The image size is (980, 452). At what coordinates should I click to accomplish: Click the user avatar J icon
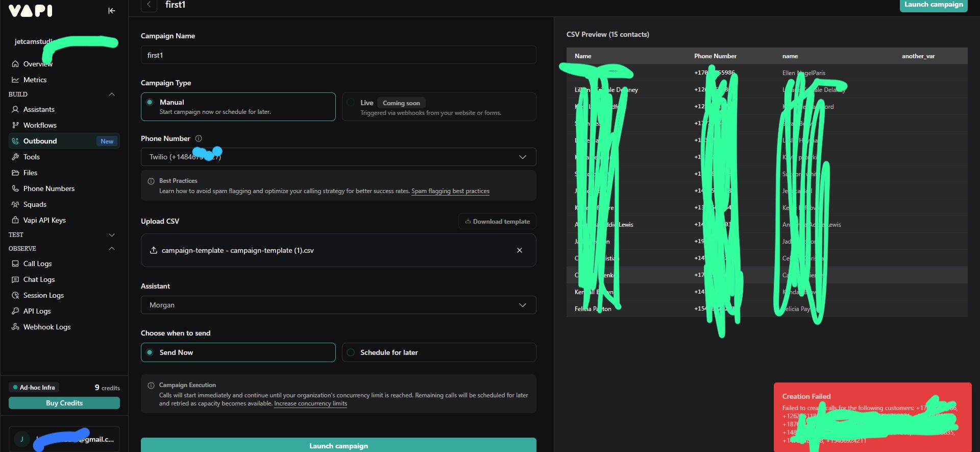click(21, 439)
